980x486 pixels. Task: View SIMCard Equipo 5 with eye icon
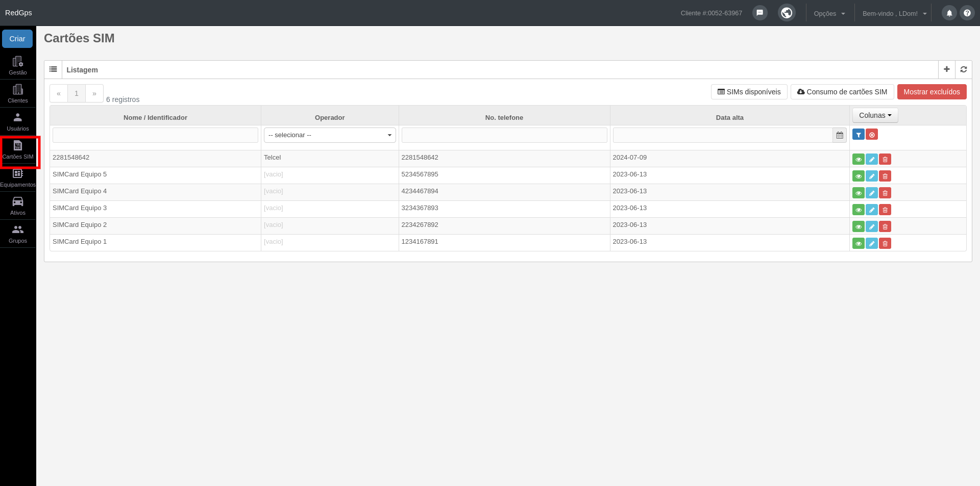pos(859,176)
